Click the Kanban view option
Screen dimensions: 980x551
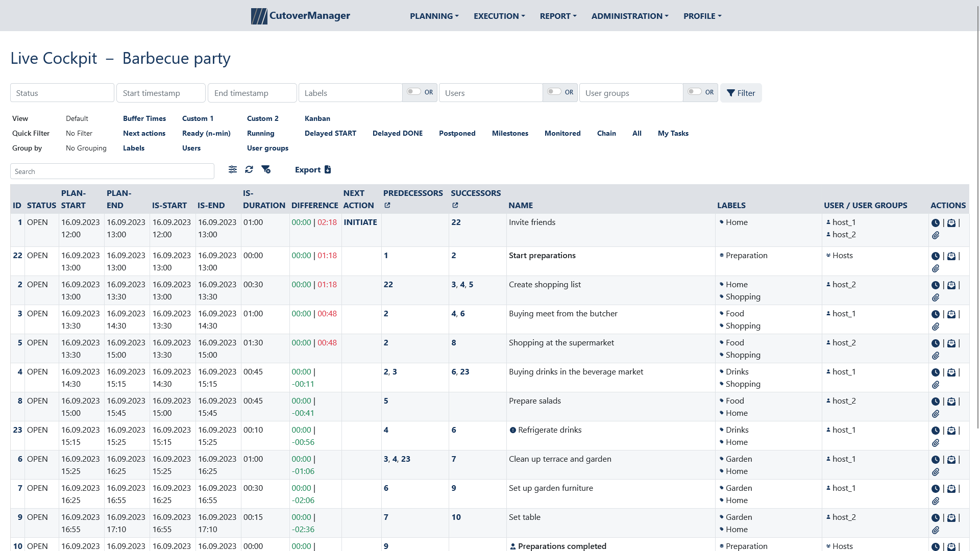317,118
